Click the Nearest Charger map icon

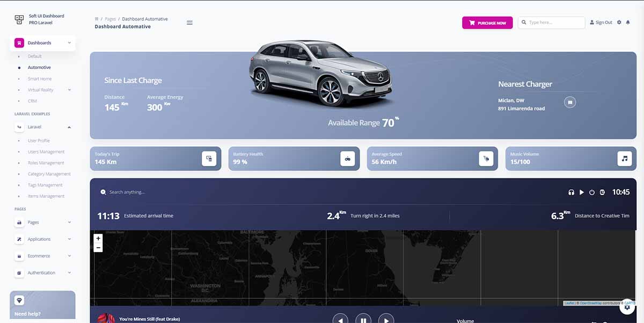point(570,102)
